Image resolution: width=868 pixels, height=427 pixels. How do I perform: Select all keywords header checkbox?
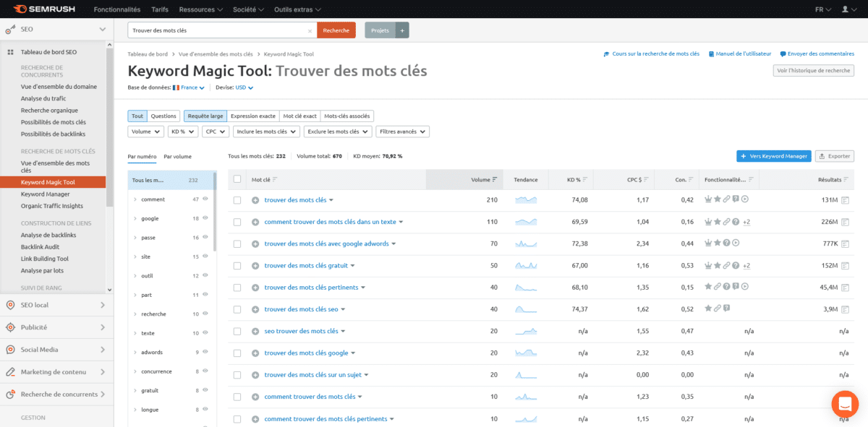pyautogui.click(x=237, y=179)
